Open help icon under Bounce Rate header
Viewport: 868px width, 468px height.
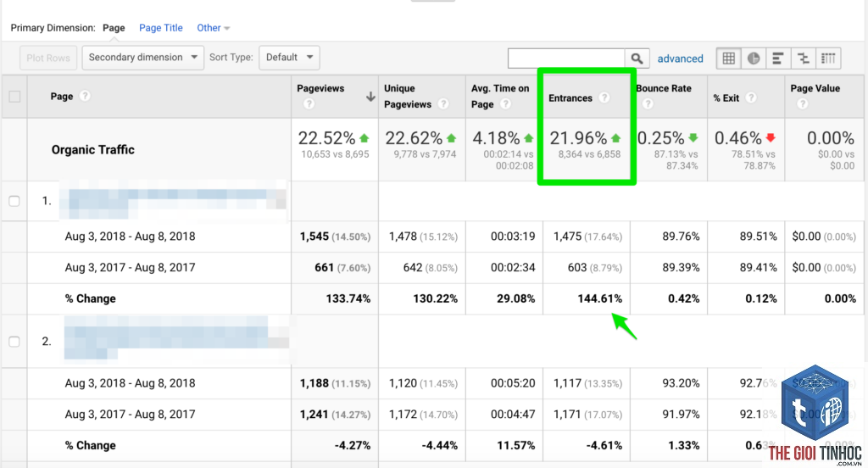pos(648,104)
